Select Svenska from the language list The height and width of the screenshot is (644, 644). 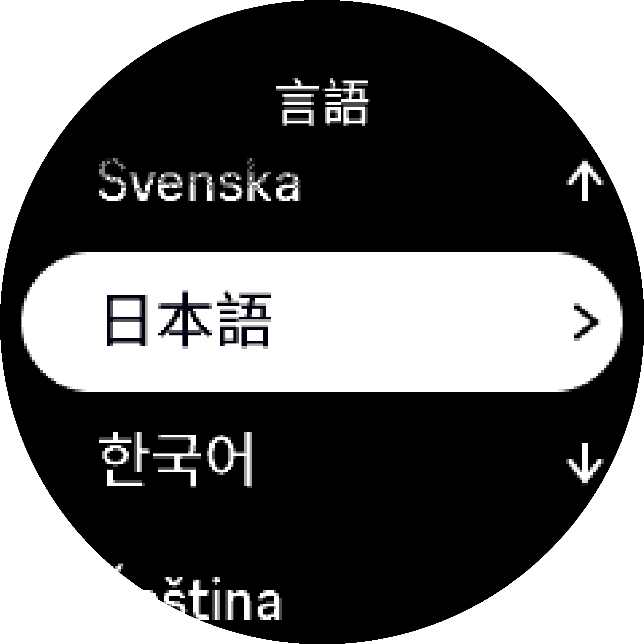click(200, 181)
